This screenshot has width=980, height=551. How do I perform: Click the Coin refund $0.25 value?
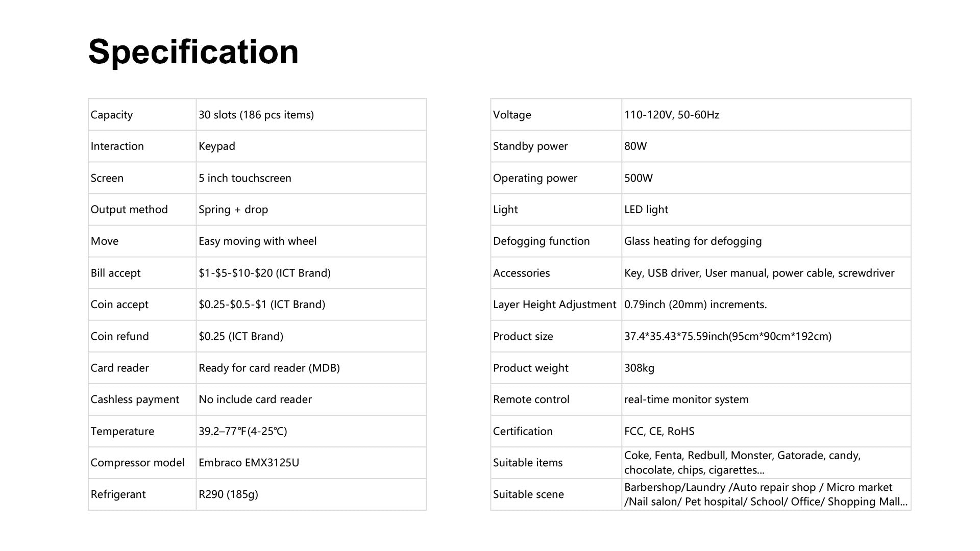(x=240, y=336)
